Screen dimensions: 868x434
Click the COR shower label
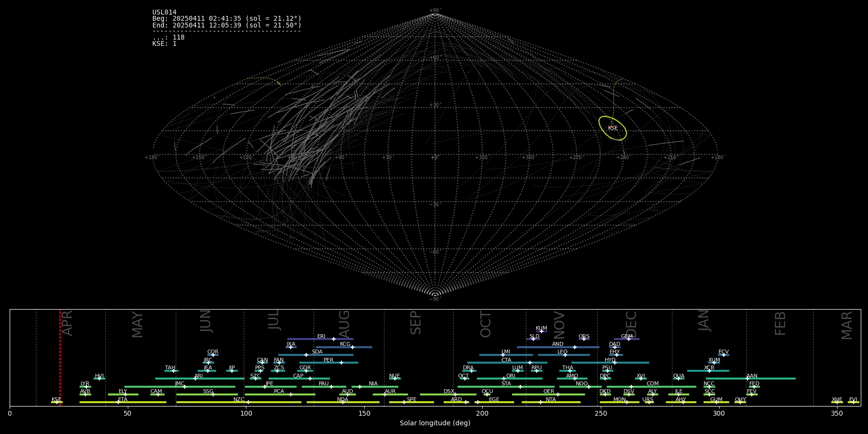tap(213, 352)
